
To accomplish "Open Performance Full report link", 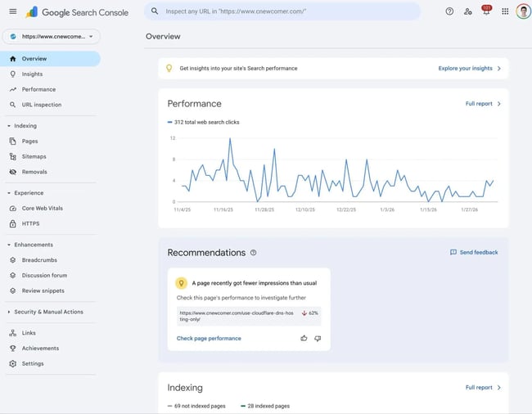I will click(x=479, y=104).
